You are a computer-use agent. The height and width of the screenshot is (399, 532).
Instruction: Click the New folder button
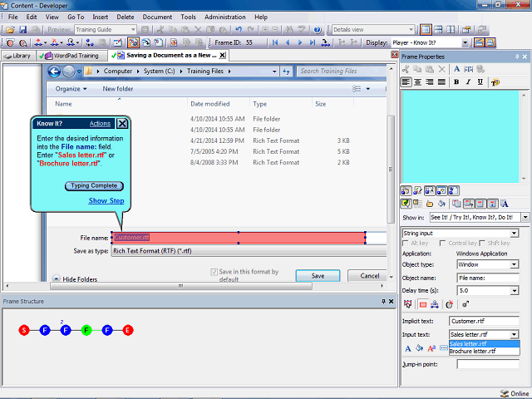click(x=118, y=89)
